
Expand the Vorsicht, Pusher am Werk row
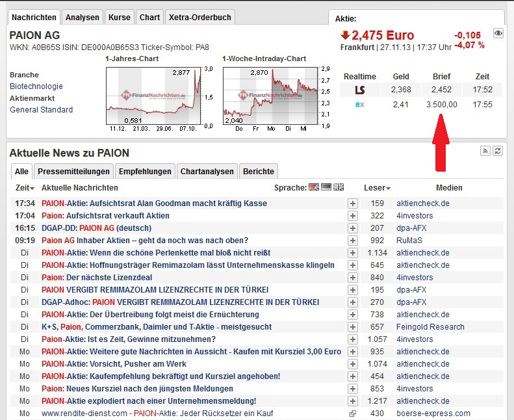(x=353, y=364)
